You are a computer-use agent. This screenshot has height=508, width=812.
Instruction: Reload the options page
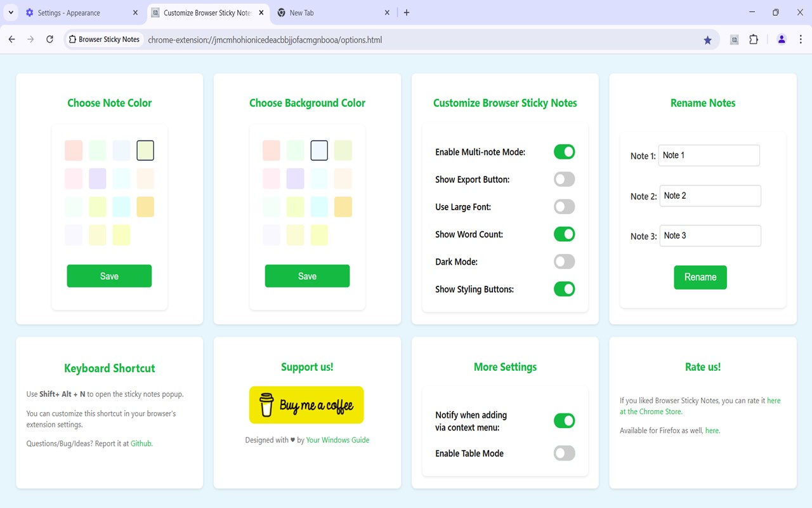click(49, 39)
